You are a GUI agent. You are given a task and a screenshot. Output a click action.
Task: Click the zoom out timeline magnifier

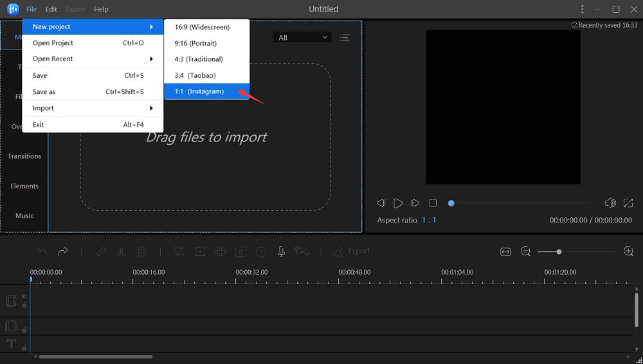525,251
